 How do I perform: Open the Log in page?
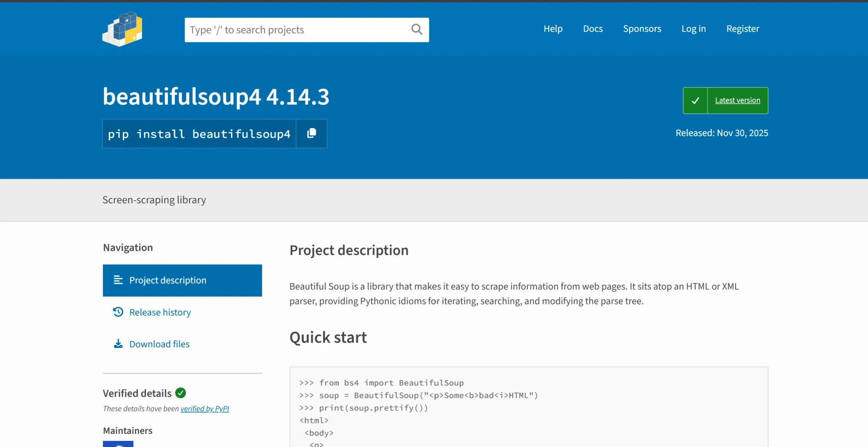tap(694, 29)
